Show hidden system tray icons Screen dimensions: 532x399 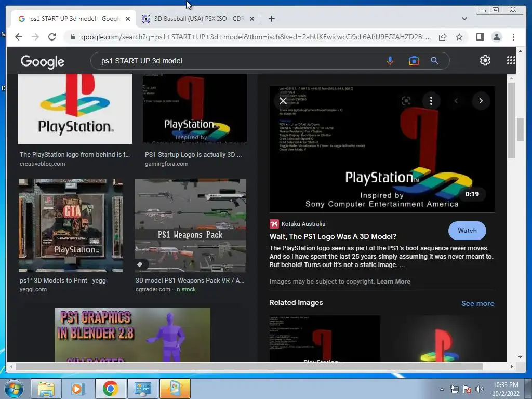tap(442, 389)
